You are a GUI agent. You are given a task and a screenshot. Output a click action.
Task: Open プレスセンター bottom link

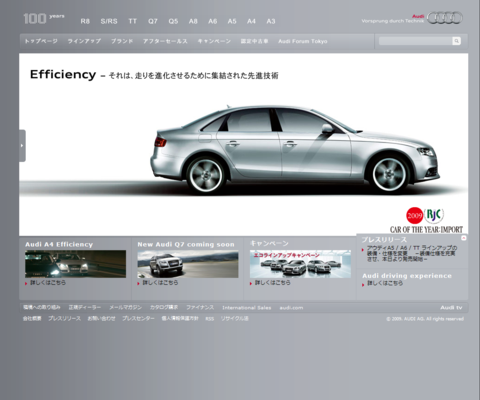tap(138, 319)
